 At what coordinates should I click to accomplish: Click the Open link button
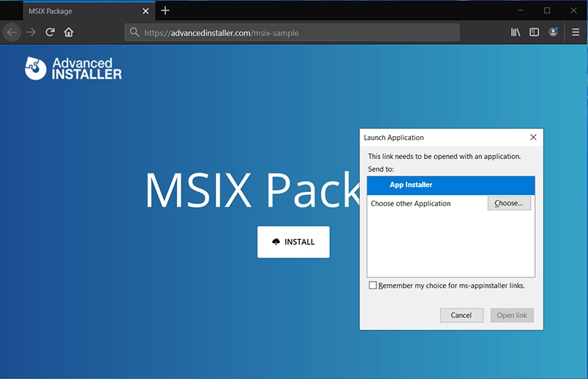(x=512, y=315)
